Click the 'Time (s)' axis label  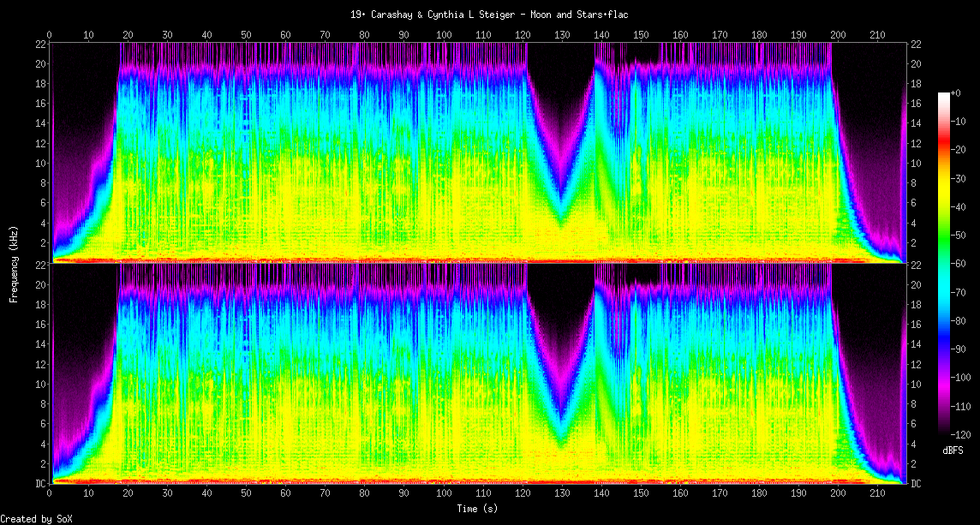point(477,509)
